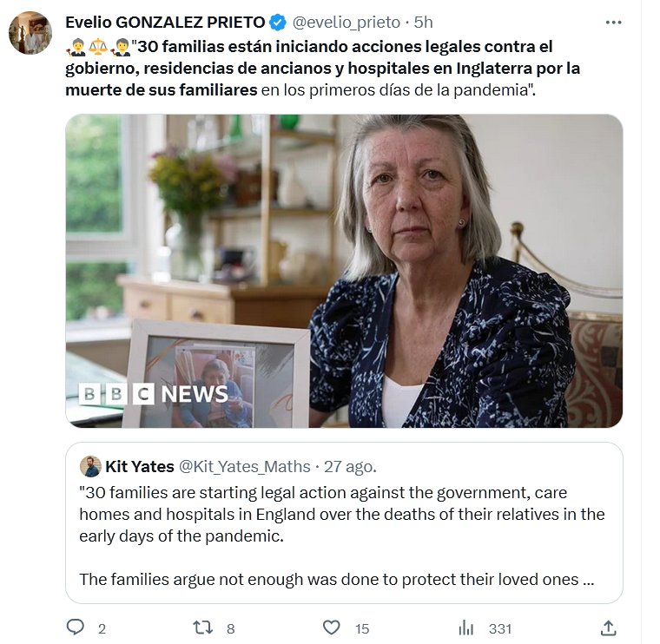Reply to Evelio's tweet via speech bubble icon
660x644 pixels.
pyautogui.click(x=76, y=628)
